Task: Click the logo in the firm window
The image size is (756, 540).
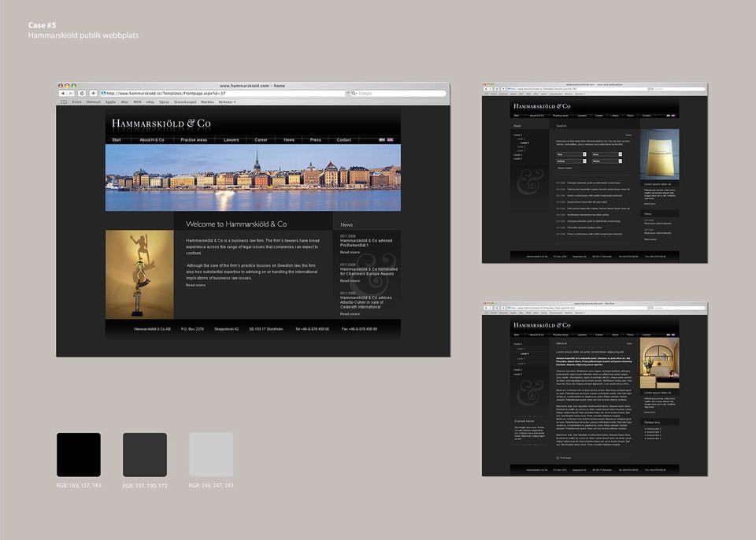Action: pyautogui.click(x=542, y=325)
